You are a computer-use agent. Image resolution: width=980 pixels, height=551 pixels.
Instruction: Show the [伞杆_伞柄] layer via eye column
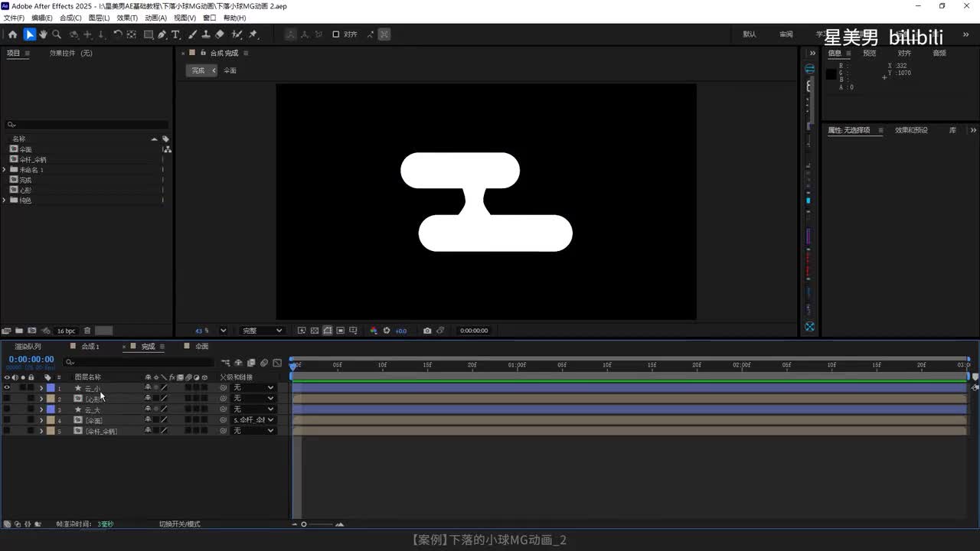[x=7, y=431]
